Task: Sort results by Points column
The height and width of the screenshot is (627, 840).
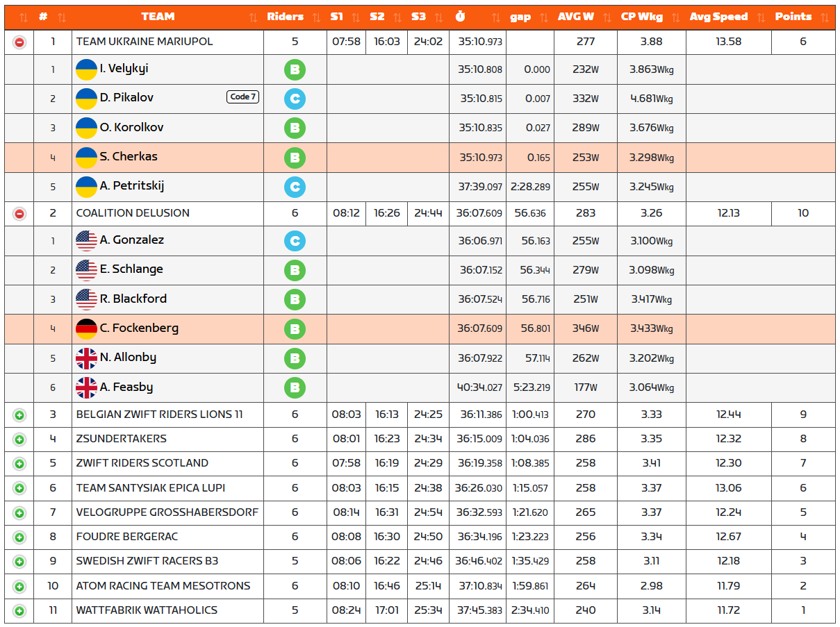Action: [x=793, y=17]
